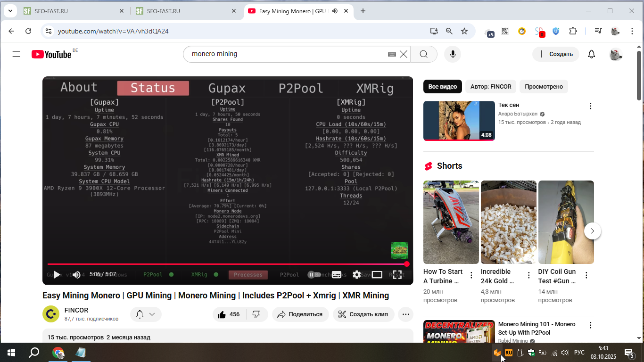Switch the РУС input language in the tray
Image resolution: width=644 pixels, height=362 pixels.
coord(579,353)
